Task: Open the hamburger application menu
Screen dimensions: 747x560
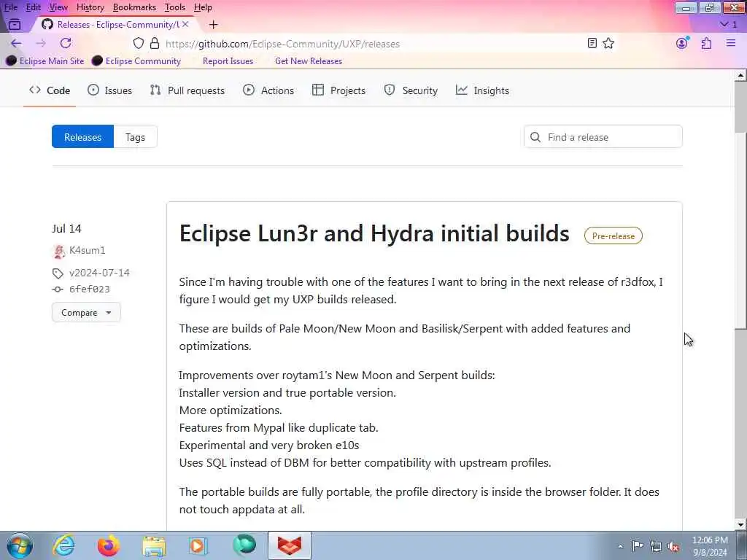Action: pos(731,43)
